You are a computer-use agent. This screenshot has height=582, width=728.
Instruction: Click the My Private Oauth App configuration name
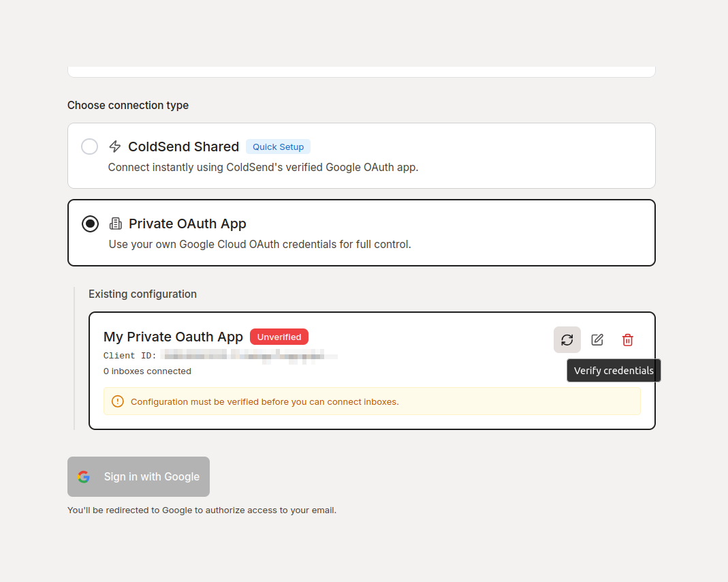pos(173,337)
